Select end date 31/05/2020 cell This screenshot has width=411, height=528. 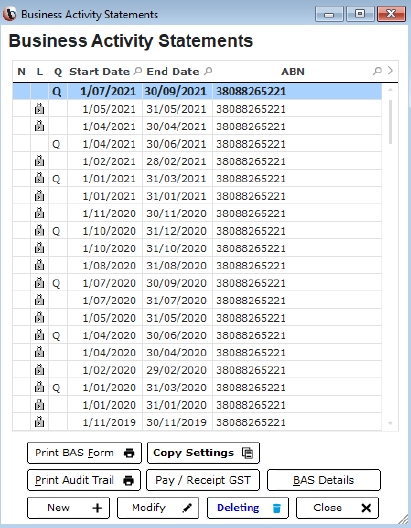[176, 318]
